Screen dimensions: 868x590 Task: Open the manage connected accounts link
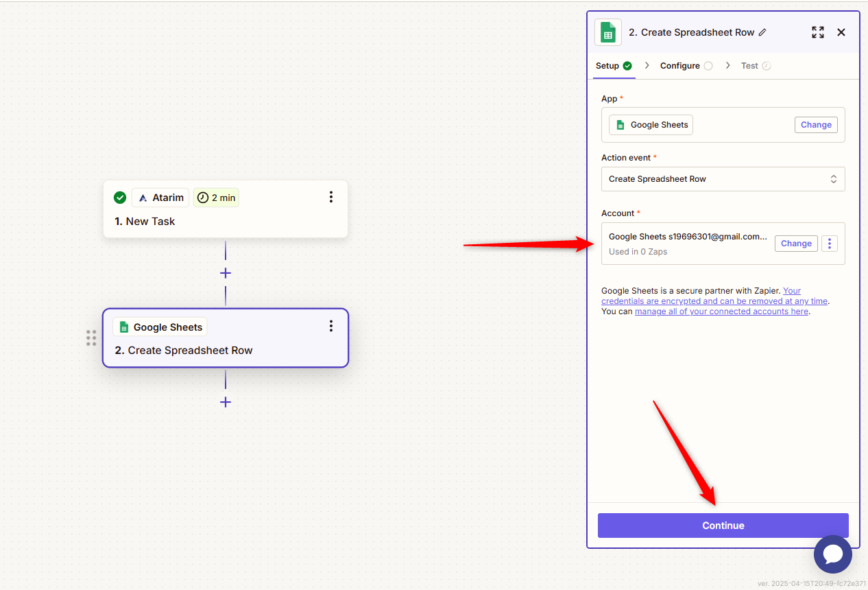tap(721, 311)
